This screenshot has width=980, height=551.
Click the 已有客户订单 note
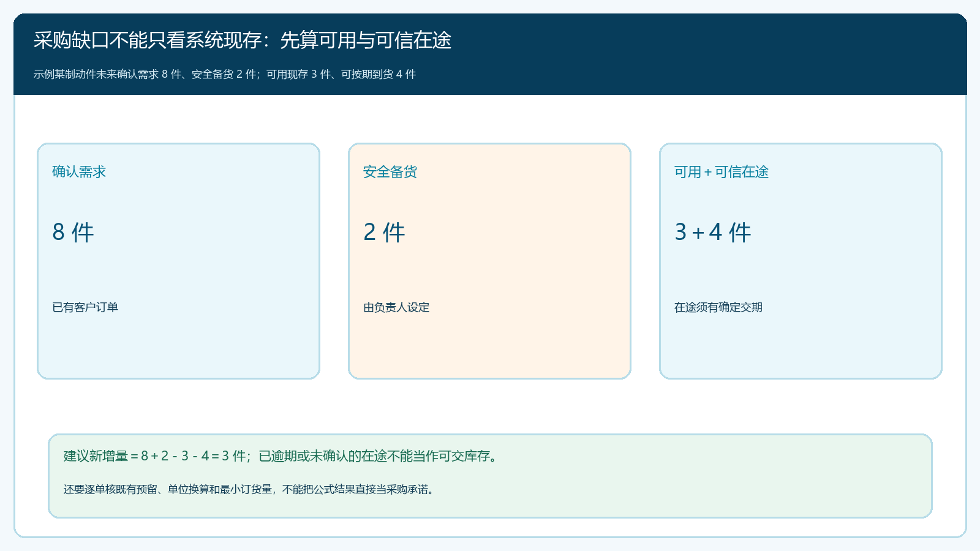pyautogui.click(x=85, y=307)
